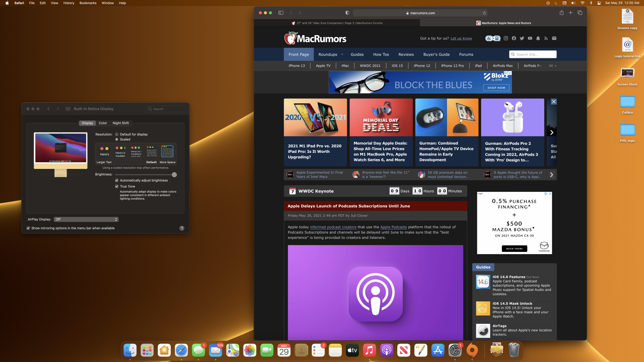Expand the Roundups menu arrow

coord(342,55)
